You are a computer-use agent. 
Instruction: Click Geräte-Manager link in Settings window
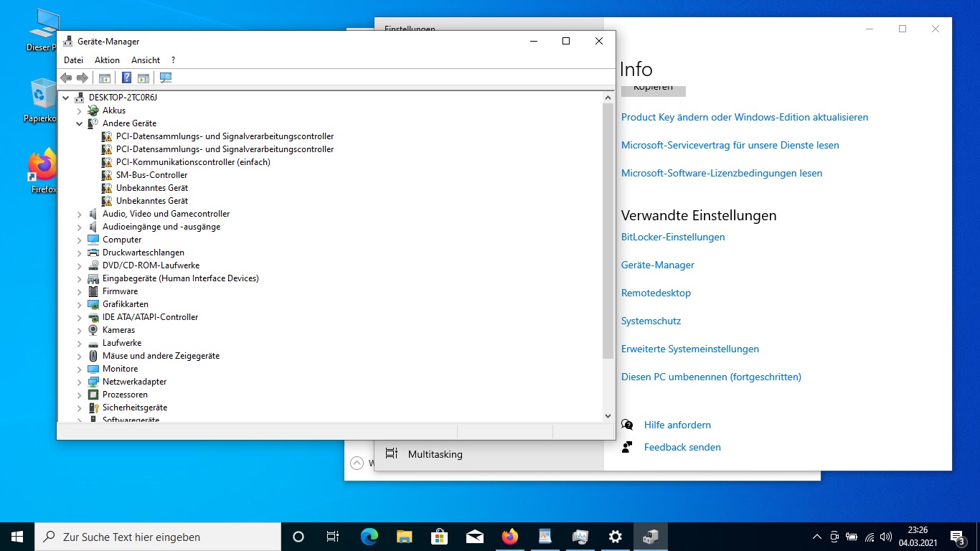point(658,265)
